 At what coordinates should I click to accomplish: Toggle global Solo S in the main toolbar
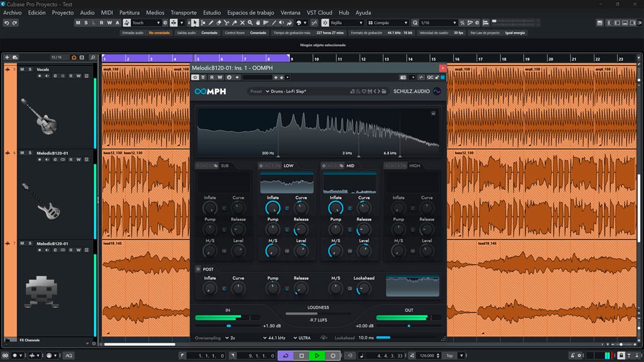coord(86,23)
